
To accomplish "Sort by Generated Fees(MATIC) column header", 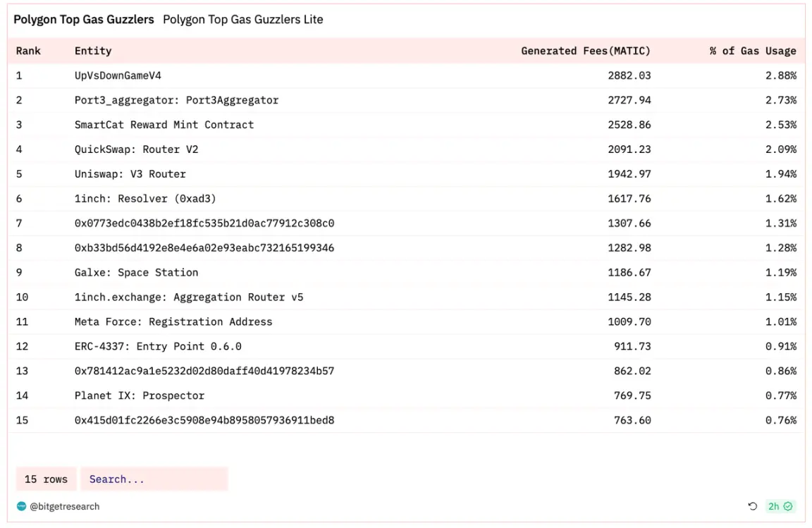I will click(x=586, y=51).
